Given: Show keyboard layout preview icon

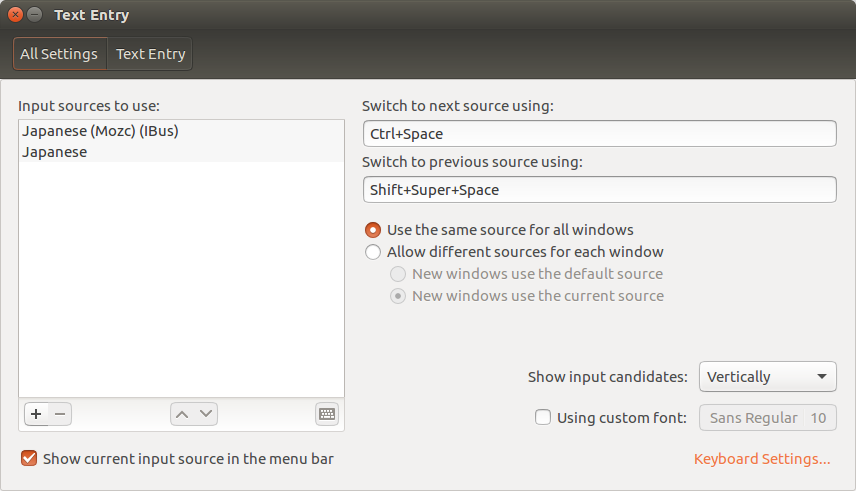Looking at the screenshot, I should coord(327,414).
